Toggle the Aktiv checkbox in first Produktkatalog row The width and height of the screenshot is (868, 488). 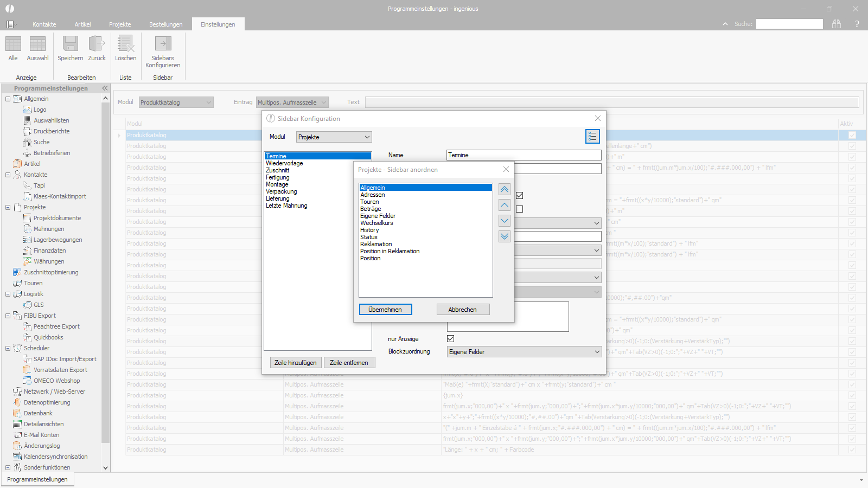point(852,135)
